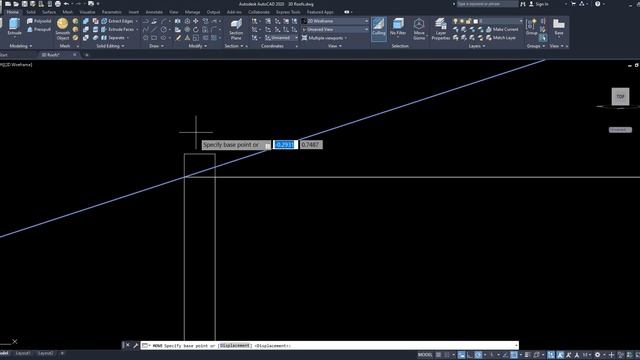
Task: Expand the Solid Editing panel
Action: click(110, 46)
